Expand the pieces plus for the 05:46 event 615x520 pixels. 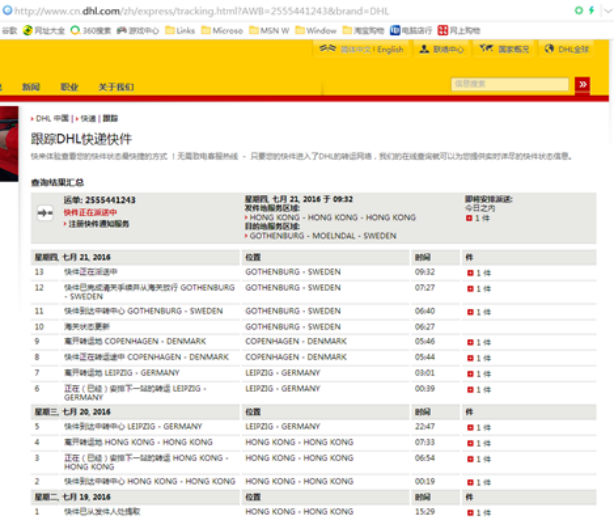[x=470, y=342]
